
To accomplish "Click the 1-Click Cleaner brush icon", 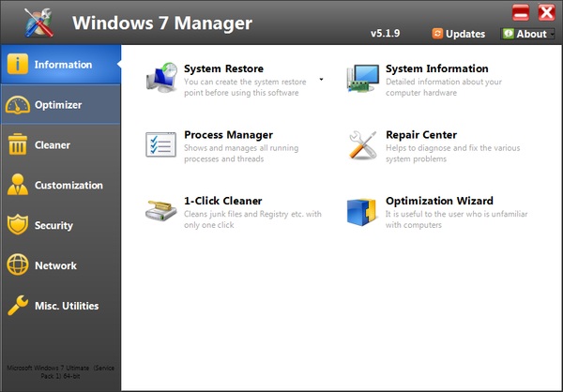I will [161, 211].
